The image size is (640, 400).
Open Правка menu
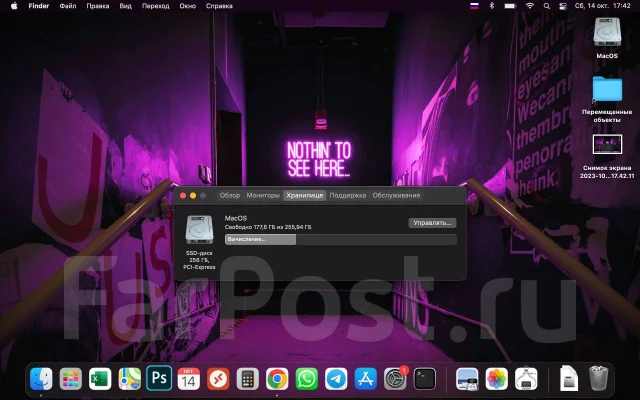tap(98, 6)
